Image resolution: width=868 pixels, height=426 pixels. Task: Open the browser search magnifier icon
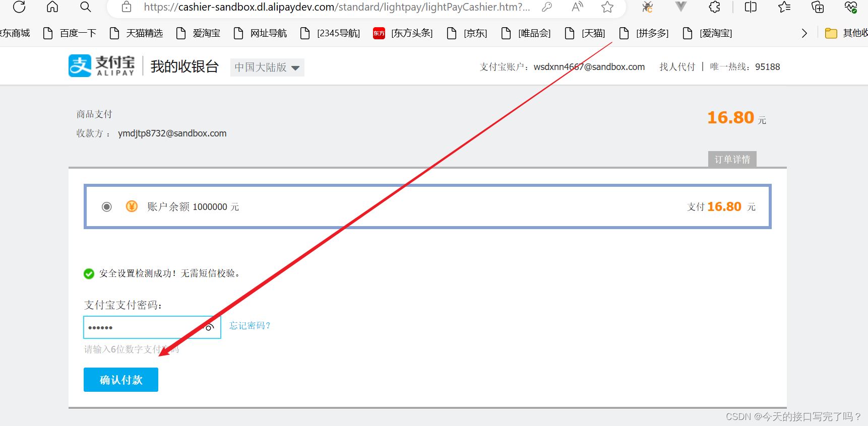tap(86, 7)
